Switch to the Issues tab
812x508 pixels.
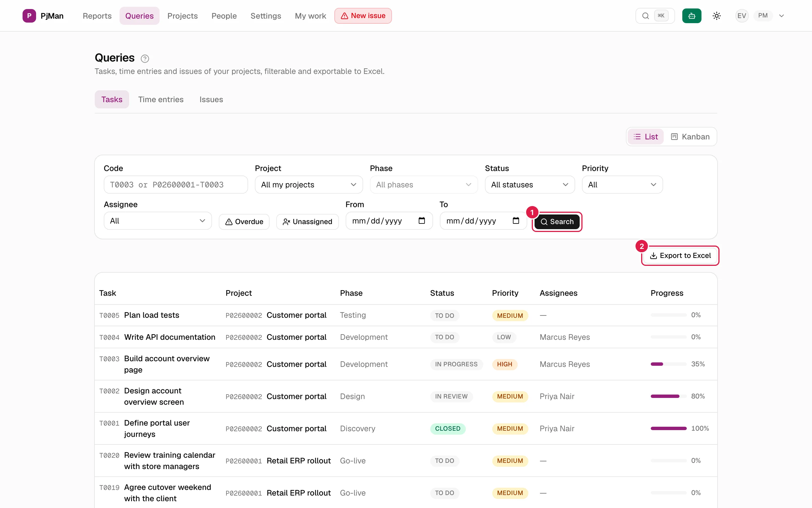point(211,99)
